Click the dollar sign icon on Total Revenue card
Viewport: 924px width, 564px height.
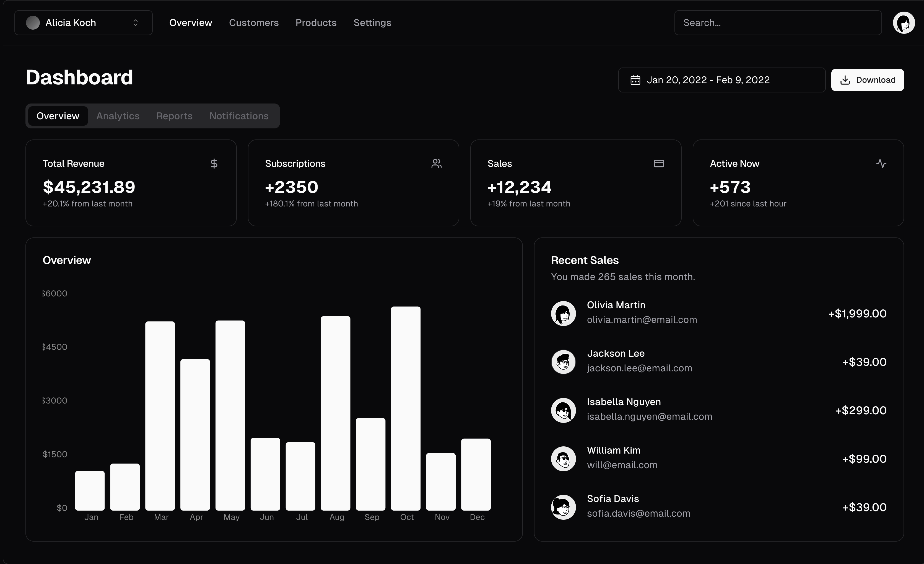(214, 163)
